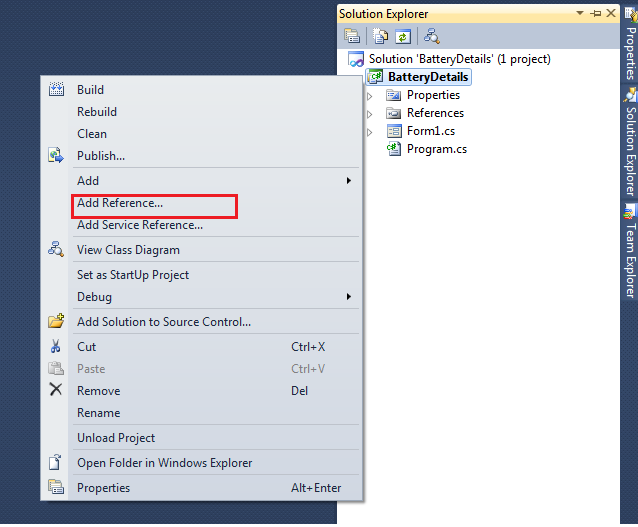Click Build in the context menu
This screenshot has width=638, height=527.
tap(90, 90)
